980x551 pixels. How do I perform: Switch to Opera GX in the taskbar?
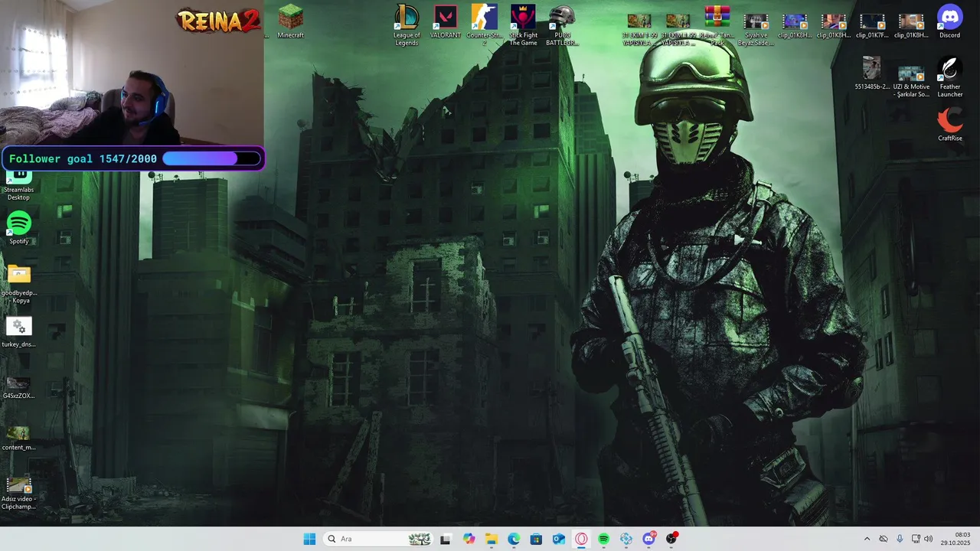tap(581, 539)
